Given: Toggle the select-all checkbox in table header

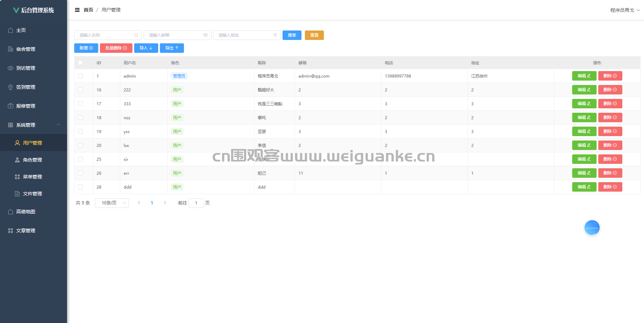Looking at the screenshot, I should 80,63.
